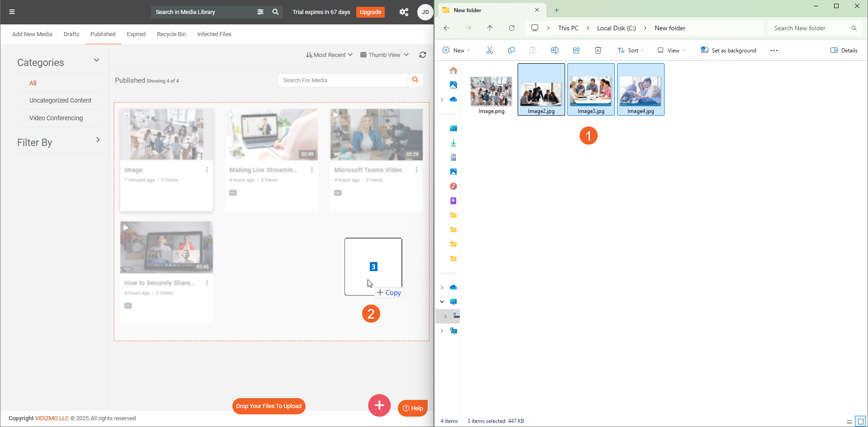
Task: Select the Image.png file thumbnail
Action: (491, 92)
